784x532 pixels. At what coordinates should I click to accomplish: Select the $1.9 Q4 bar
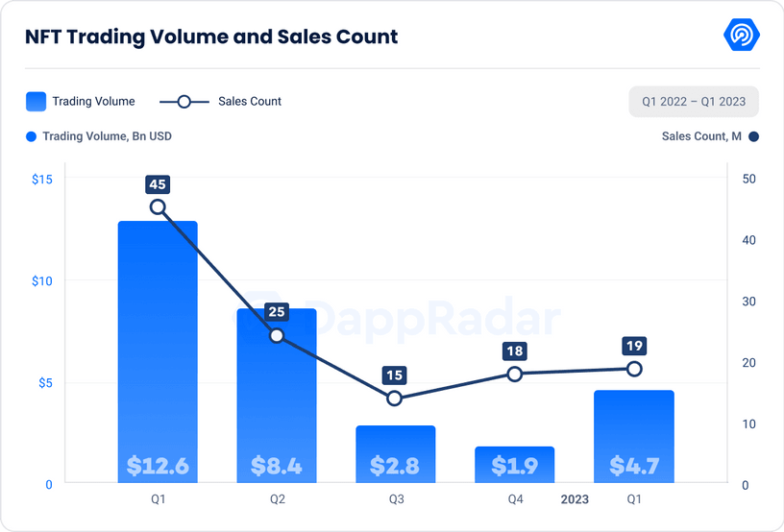[x=514, y=464]
